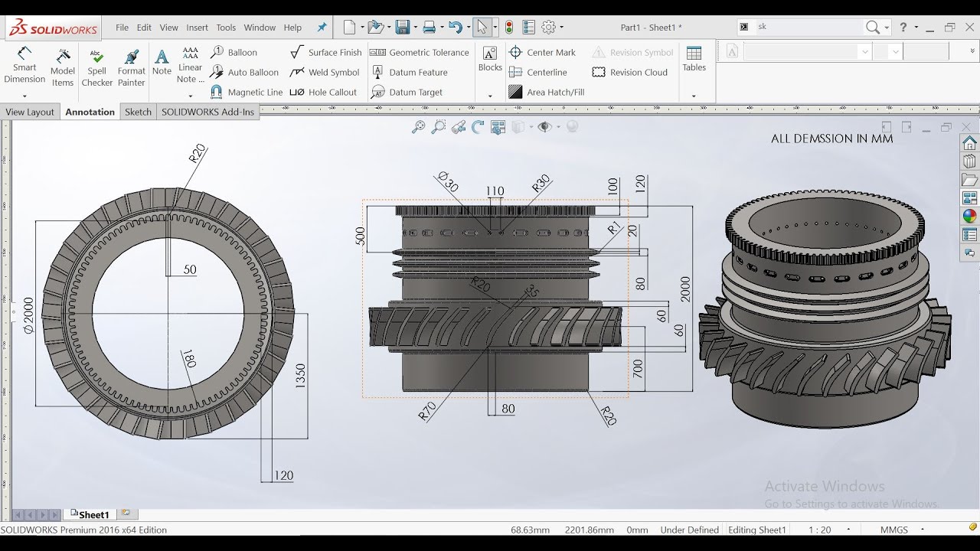Image resolution: width=980 pixels, height=551 pixels.
Task: Add a Center Mark
Action: pyautogui.click(x=542, y=52)
